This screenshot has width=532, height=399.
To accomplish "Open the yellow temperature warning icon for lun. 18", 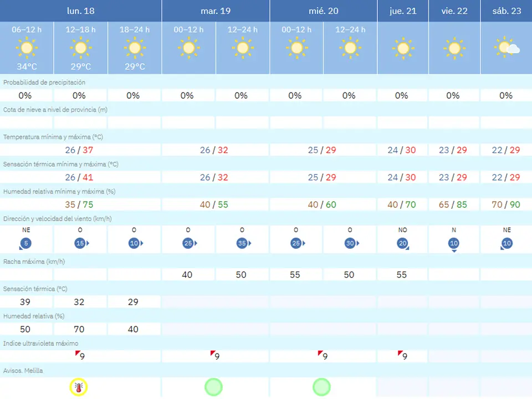I will pyautogui.click(x=78, y=387).
